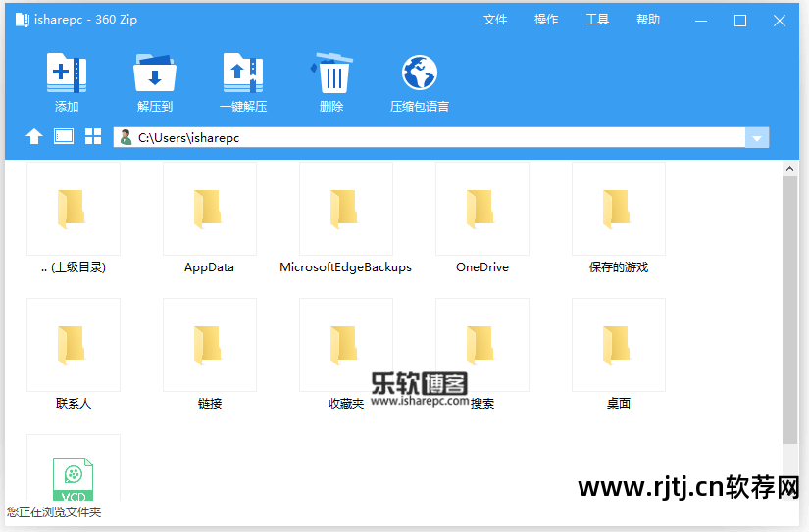
Task: Go up one level with the up arrow
Action: tap(34, 136)
